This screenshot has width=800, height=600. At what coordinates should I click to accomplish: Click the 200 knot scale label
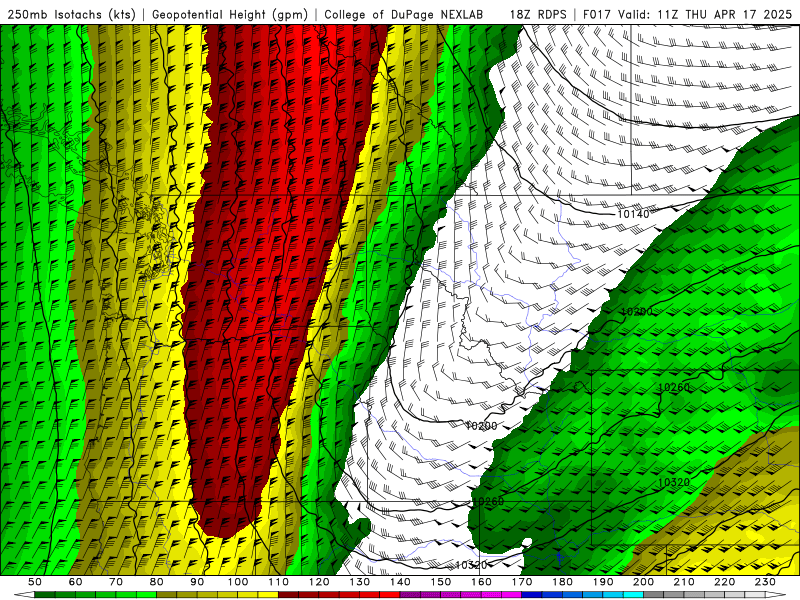643,582
